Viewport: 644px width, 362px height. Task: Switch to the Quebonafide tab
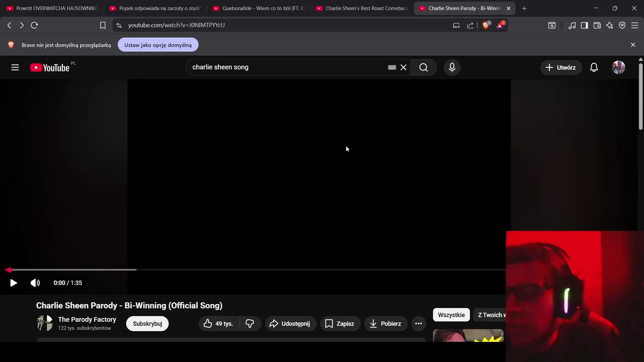coord(258,9)
